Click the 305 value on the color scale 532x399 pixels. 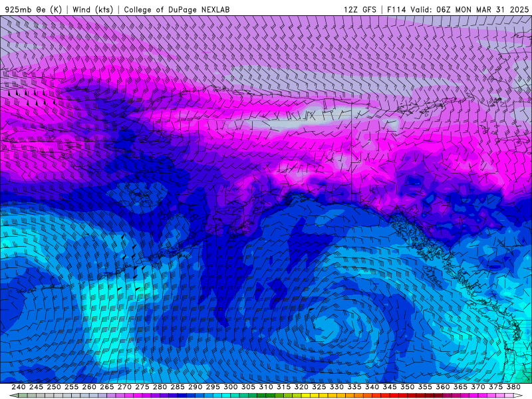click(x=248, y=387)
